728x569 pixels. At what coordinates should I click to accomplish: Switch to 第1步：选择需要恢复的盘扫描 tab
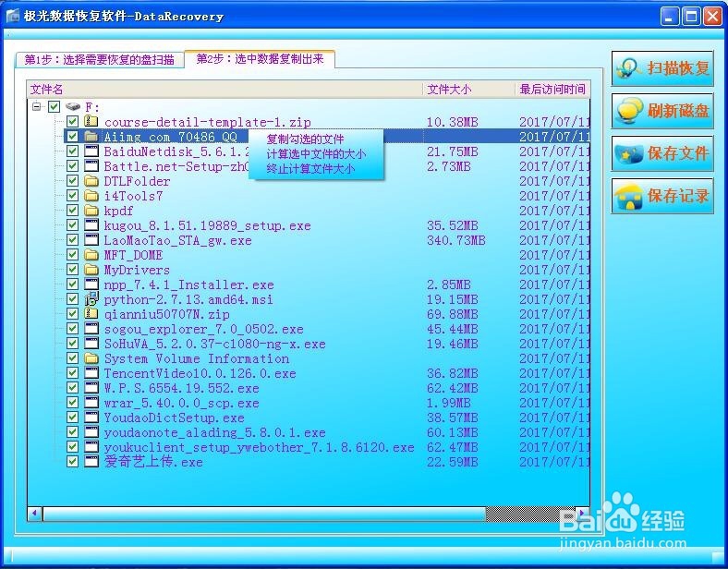99,59
